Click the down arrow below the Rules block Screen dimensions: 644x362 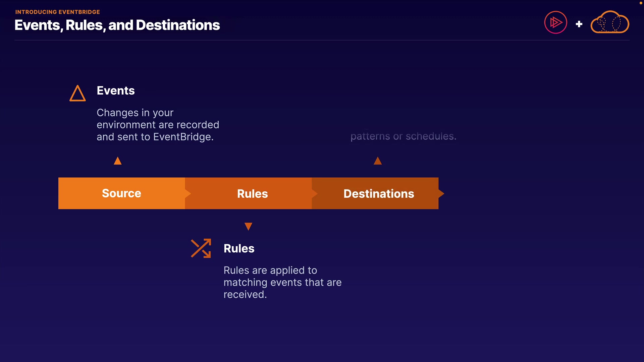click(x=248, y=227)
